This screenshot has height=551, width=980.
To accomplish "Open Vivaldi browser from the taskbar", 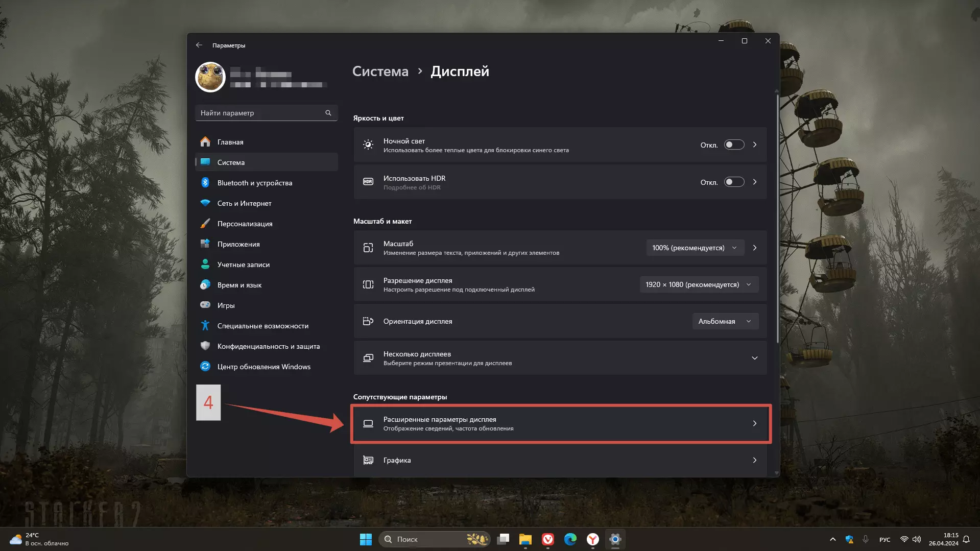I will point(548,539).
